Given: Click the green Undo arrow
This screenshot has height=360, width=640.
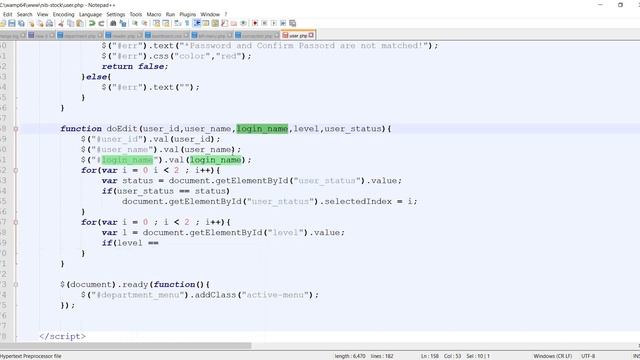Looking at the screenshot, I should click(92, 23).
